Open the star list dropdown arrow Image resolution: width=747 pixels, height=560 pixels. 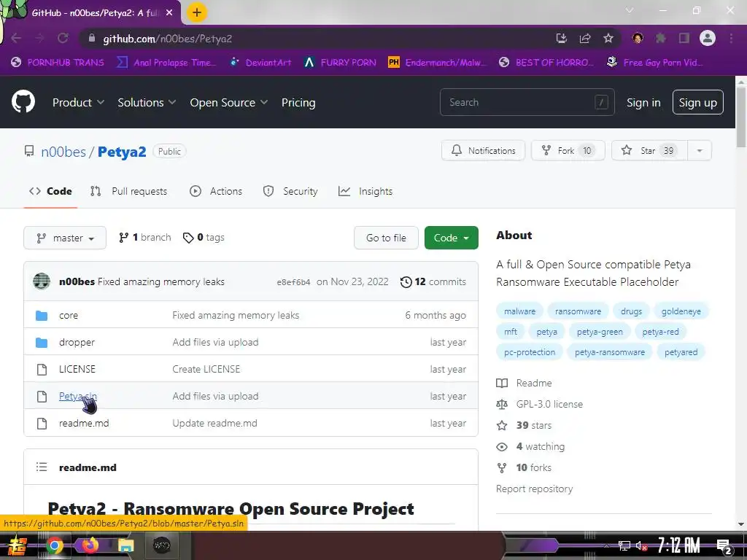click(700, 150)
